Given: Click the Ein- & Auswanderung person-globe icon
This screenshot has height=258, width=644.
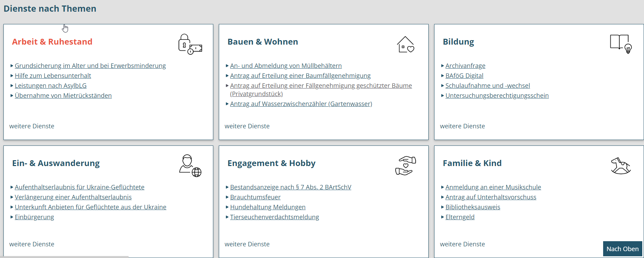Looking at the screenshot, I should click(x=190, y=166).
